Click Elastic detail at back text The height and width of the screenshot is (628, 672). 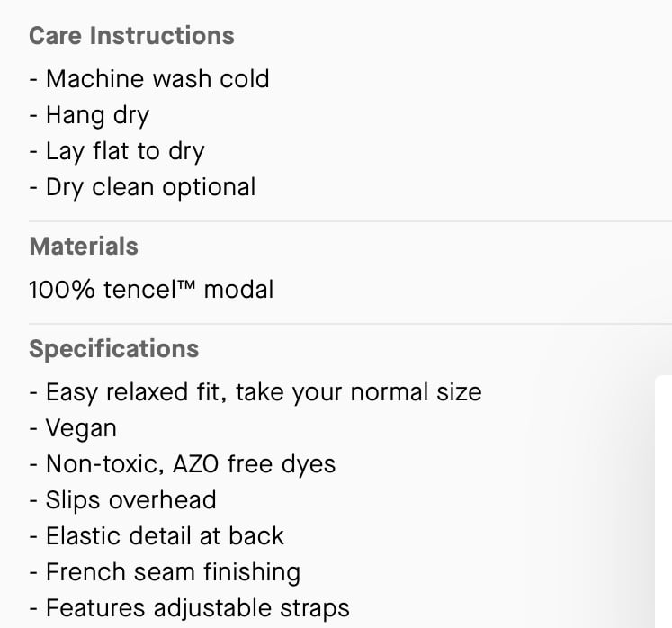(x=156, y=536)
